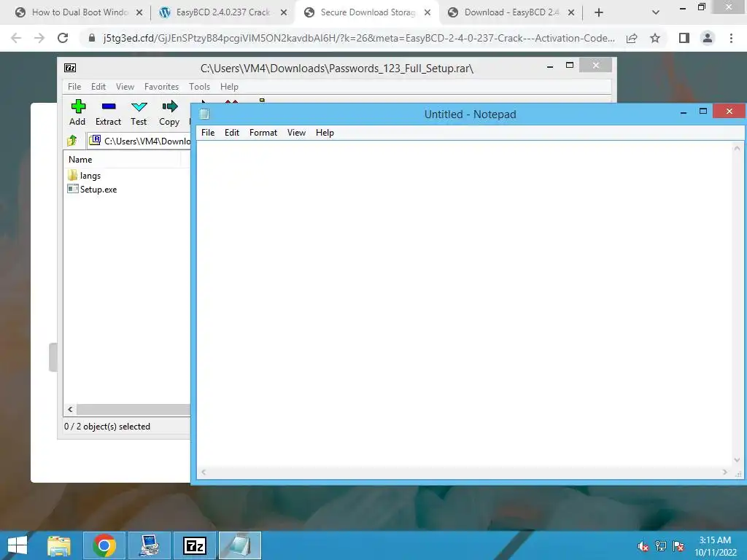Click the Chrome address bar URL
Image resolution: width=747 pixels, height=560 pixels.
[x=359, y=38]
